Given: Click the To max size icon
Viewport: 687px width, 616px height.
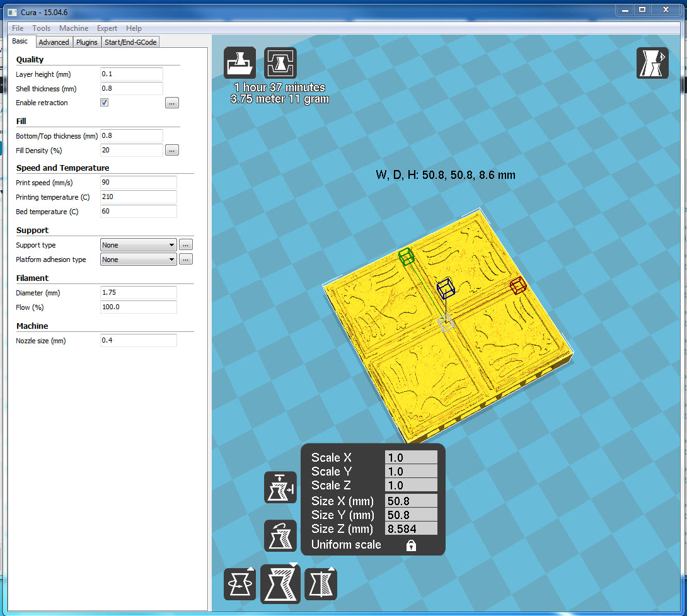Looking at the screenshot, I should [x=280, y=488].
